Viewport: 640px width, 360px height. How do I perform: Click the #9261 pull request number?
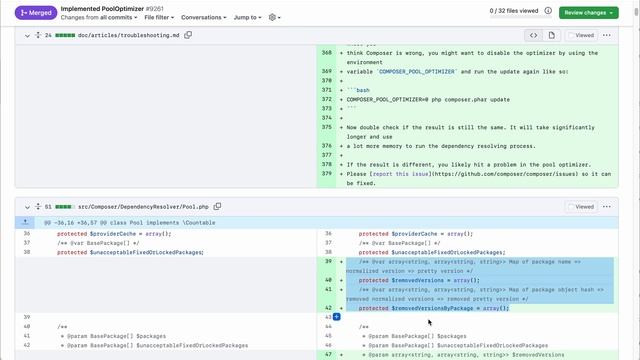(155, 9)
